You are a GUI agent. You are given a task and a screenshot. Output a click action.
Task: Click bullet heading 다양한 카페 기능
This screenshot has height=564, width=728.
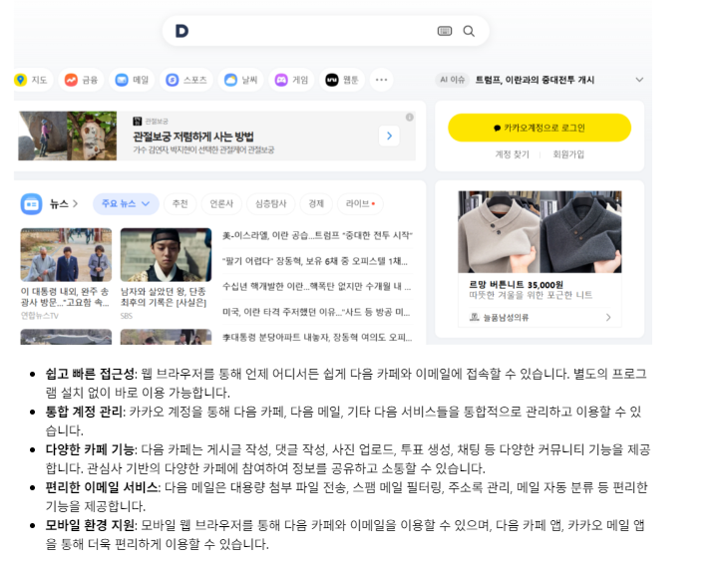pyautogui.click(x=91, y=449)
